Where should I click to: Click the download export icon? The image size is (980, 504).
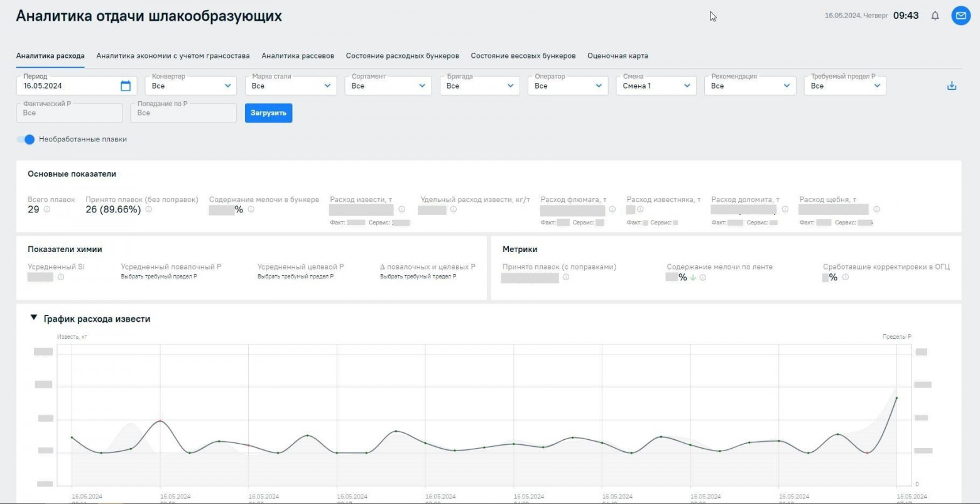pyautogui.click(x=951, y=86)
